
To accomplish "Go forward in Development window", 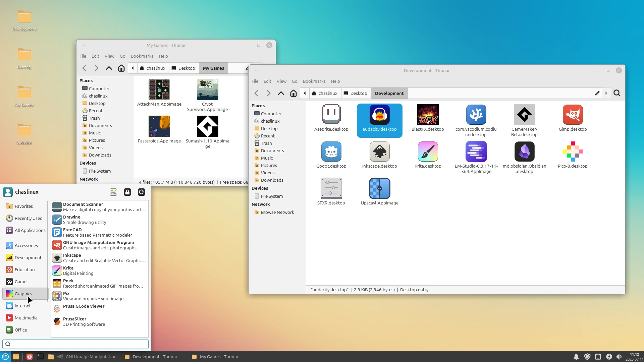I will tap(268, 93).
